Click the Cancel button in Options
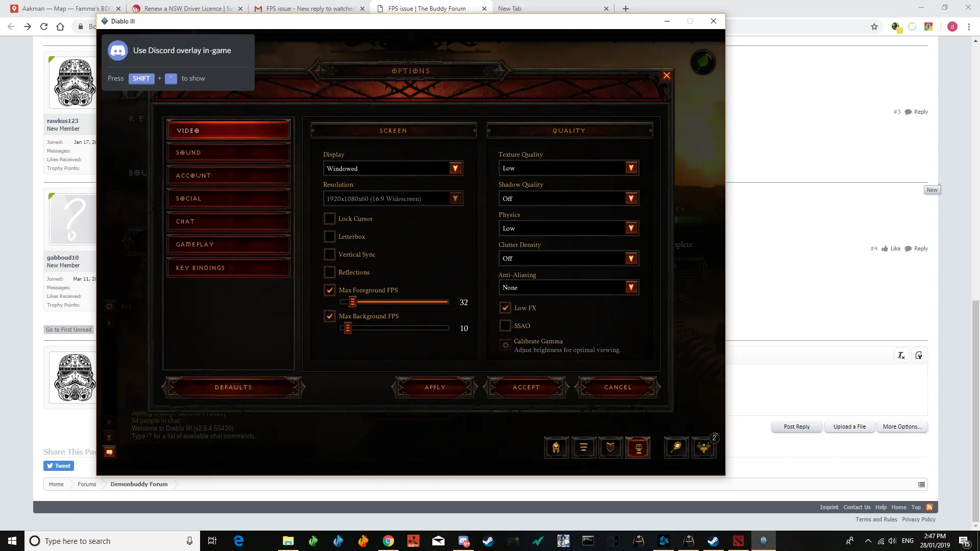The image size is (980, 551). tap(618, 387)
